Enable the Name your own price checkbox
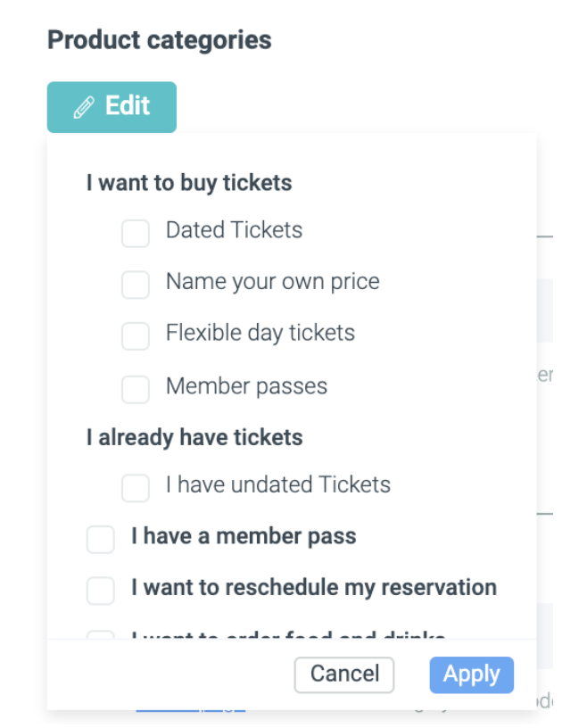587x728 pixels. (136, 285)
